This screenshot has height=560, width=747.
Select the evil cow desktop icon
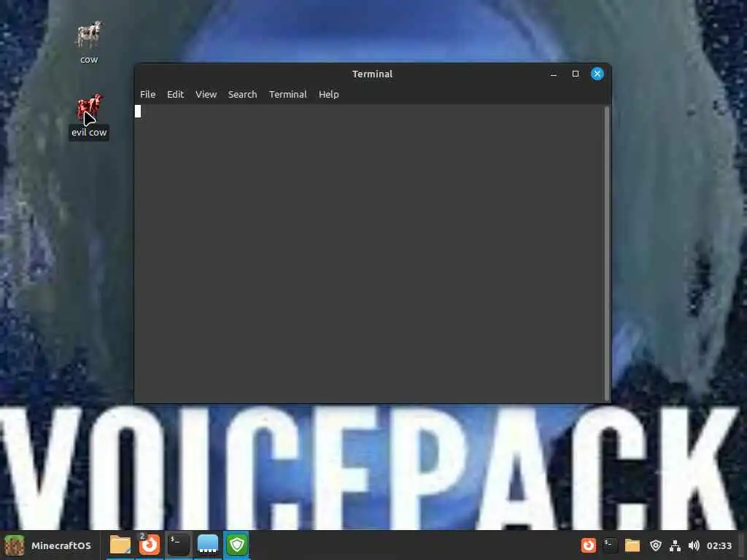point(89,116)
